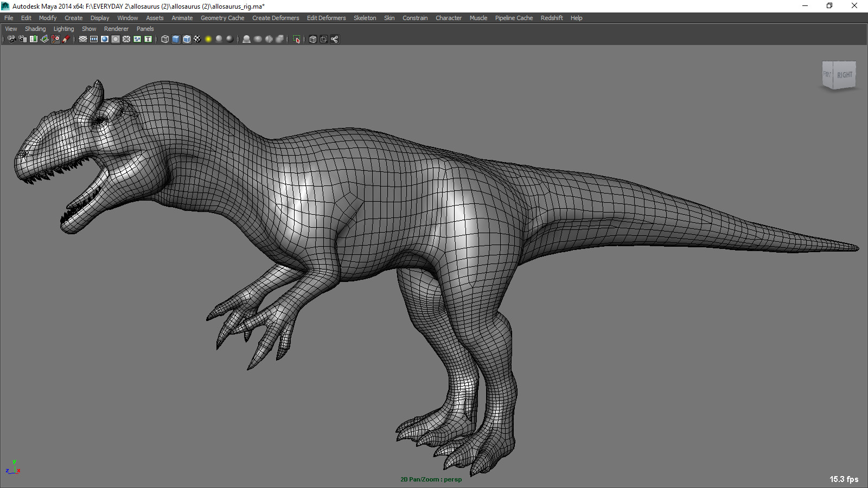Click the RIGHT face of ViewCube
This screenshot has height=488, width=868.
pyautogui.click(x=844, y=75)
